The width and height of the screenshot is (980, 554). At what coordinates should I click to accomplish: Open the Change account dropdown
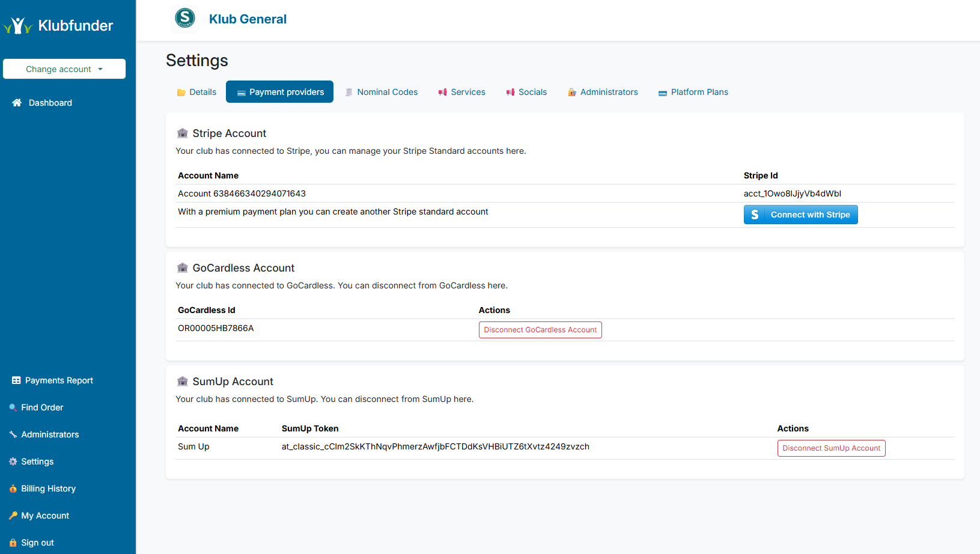click(64, 68)
